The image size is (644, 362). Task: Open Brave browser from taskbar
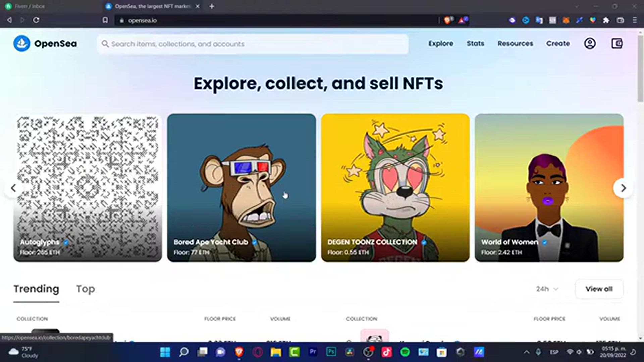point(239,352)
